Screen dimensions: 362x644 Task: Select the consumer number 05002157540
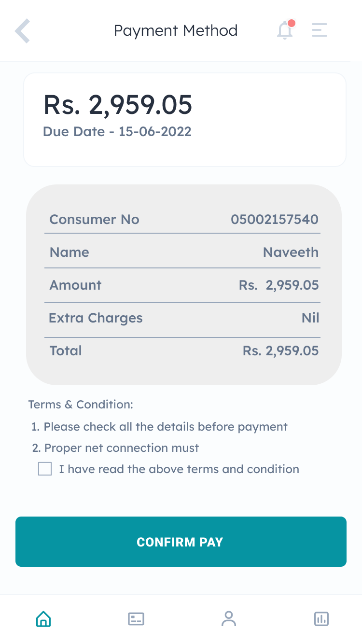[x=275, y=220]
